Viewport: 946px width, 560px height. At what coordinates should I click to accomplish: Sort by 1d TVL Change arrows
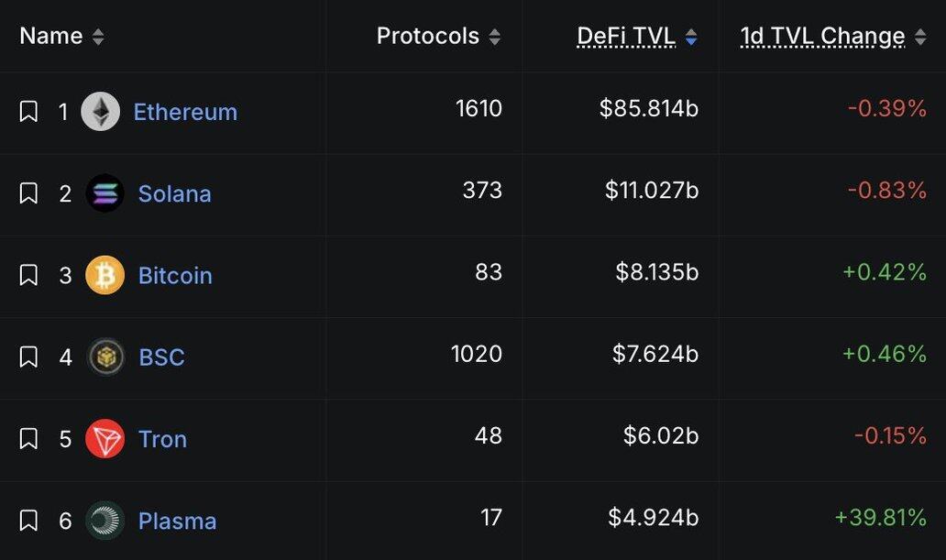[x=920, y=37]
